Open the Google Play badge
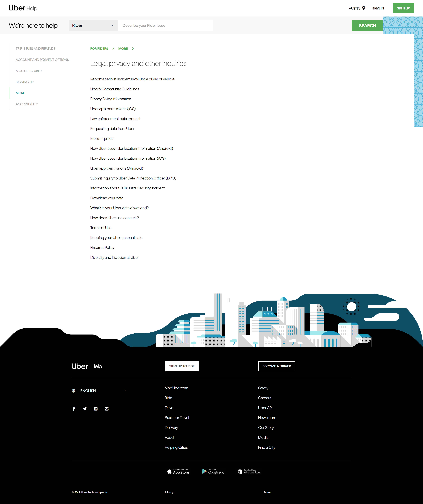The height and width of the screenshot is (504, 423). tap(213, 471)
